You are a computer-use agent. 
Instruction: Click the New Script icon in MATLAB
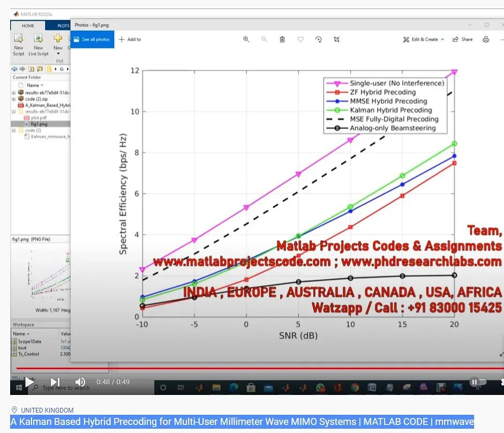[18, 44]
